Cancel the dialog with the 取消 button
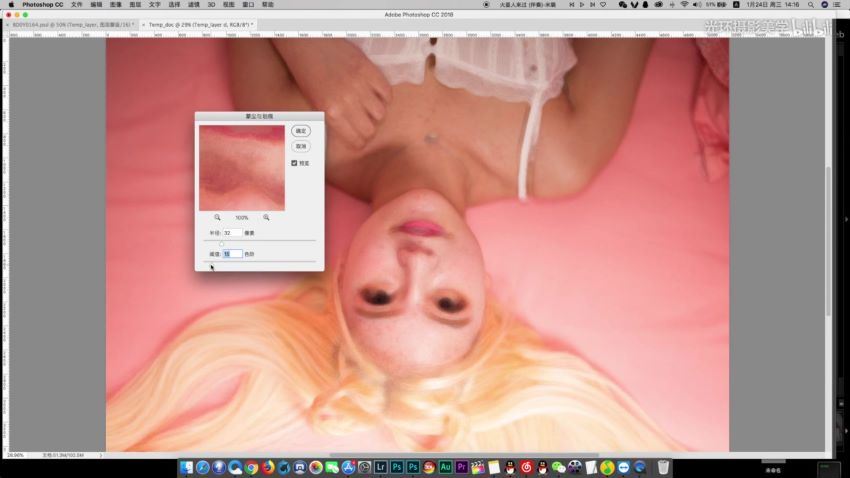 click(301, 146)
